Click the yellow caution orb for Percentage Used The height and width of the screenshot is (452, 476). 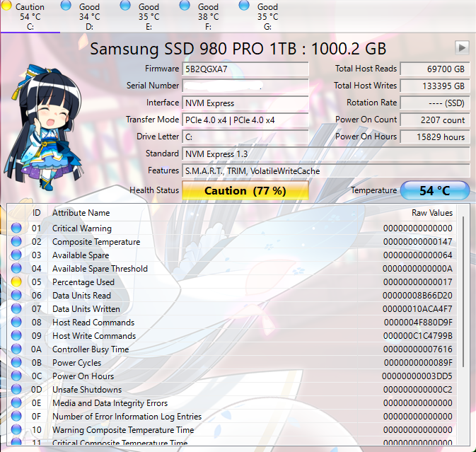click(16, 282)
